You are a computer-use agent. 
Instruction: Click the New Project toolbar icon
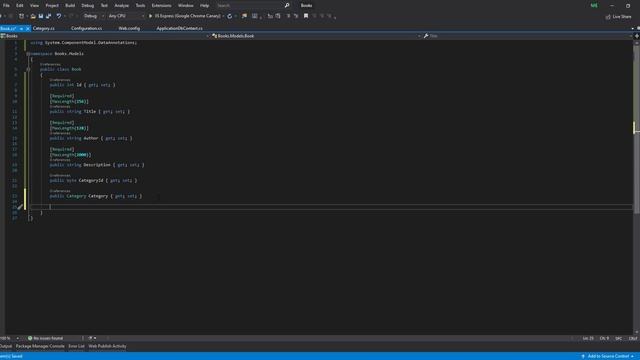(21, 16)
